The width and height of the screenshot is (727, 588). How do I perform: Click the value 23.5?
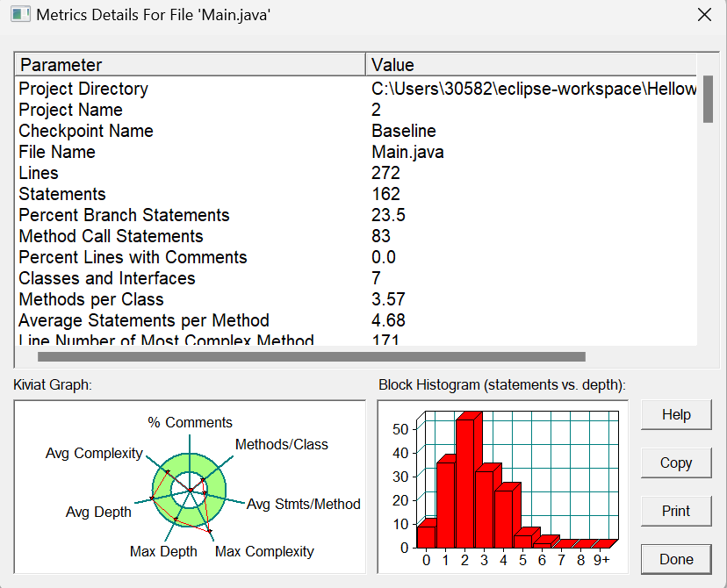(389, 216)
